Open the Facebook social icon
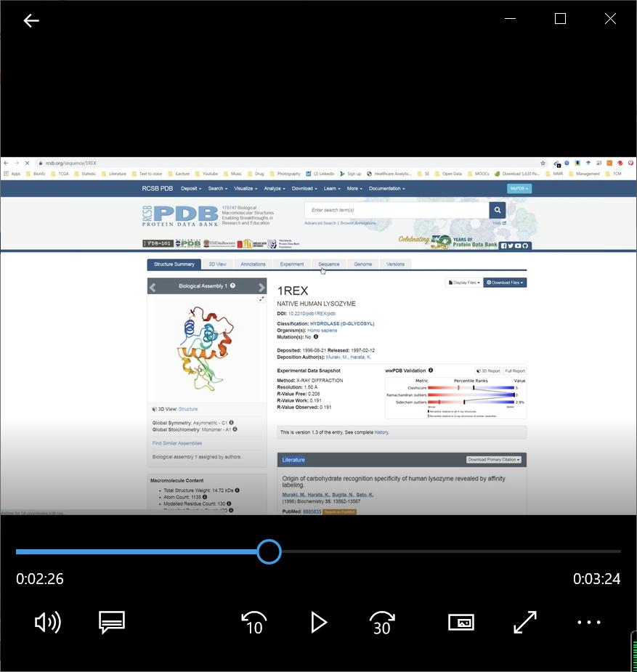 (x=504, y=246)
